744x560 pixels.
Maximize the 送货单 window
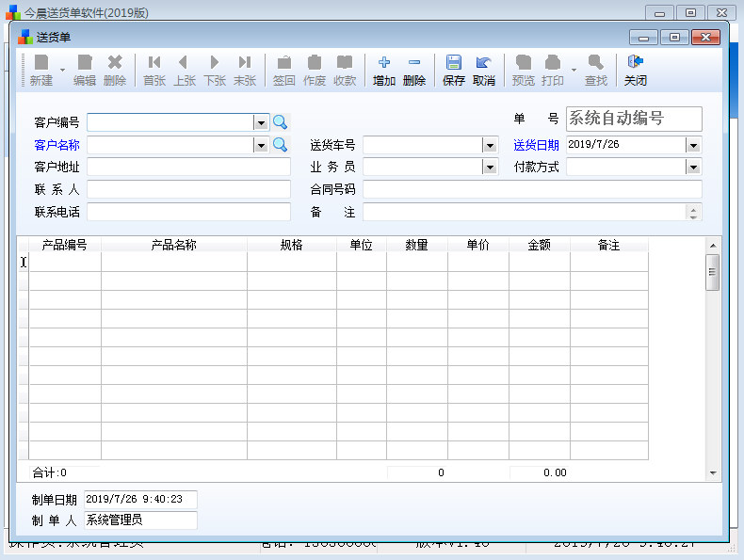coord(674,37)
